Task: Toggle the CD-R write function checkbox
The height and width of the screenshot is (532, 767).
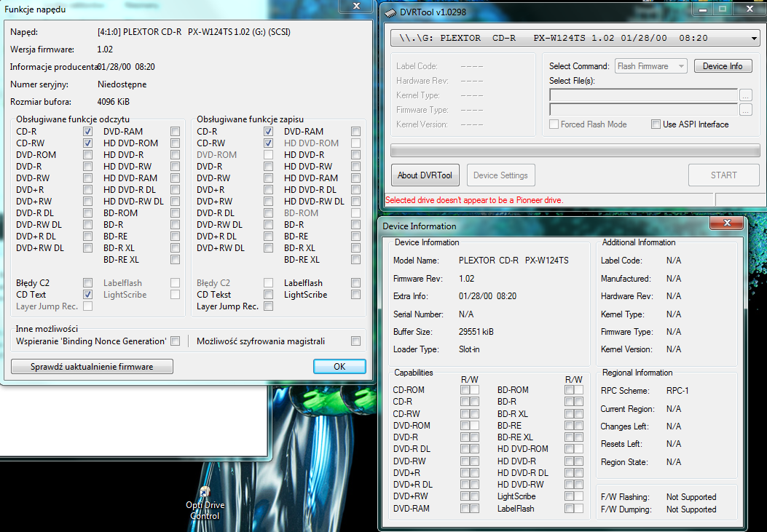Action: (268, 132)
